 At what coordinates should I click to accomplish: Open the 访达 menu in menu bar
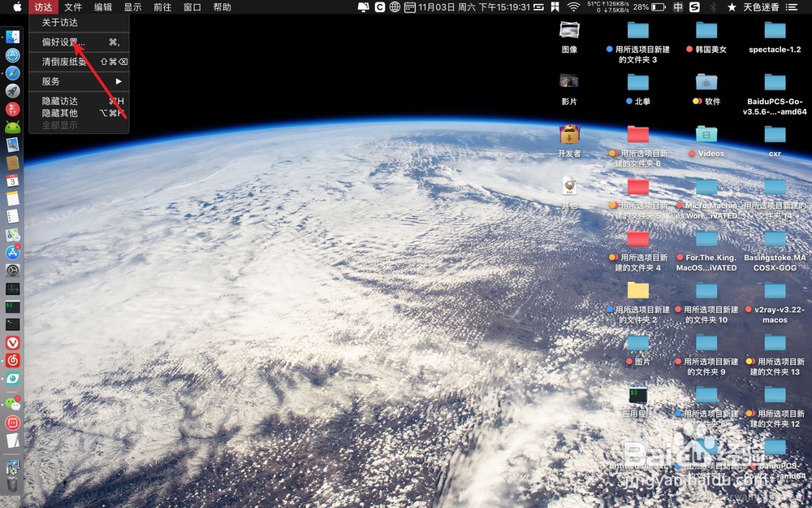click(x=44, y=7)
